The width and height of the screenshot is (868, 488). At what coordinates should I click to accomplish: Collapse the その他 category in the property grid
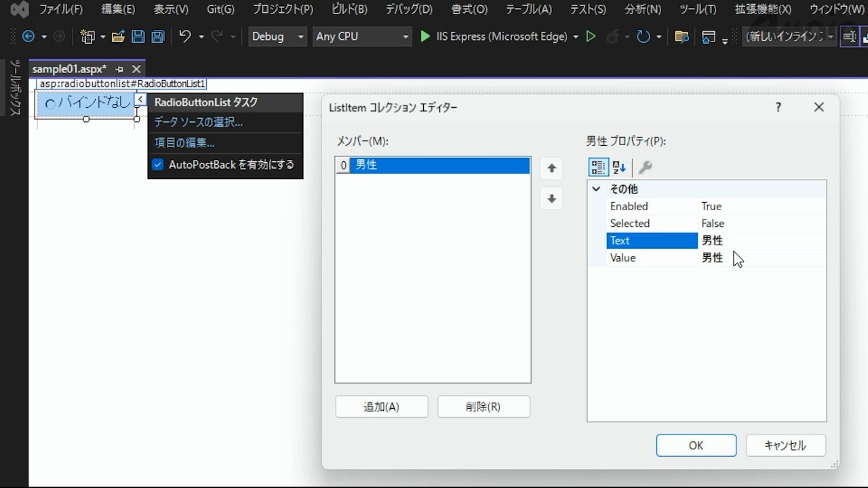(x=596, y=189)
